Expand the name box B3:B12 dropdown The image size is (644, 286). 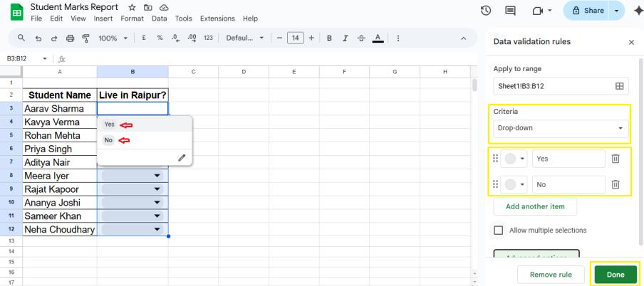(x=45, y=58)
